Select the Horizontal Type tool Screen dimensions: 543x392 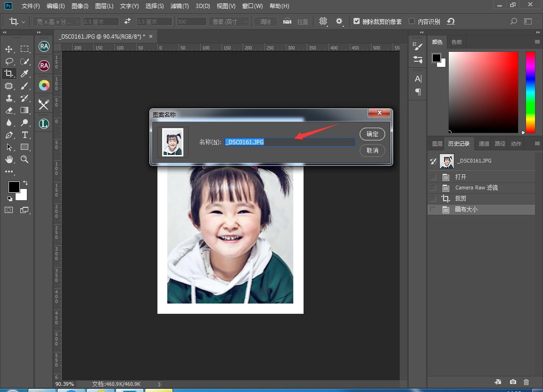(25, 135)
